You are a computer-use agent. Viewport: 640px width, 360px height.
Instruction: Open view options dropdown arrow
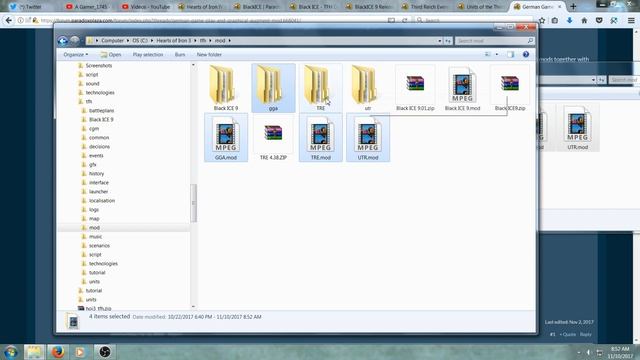pyautogui.click(x=497, y=54)
